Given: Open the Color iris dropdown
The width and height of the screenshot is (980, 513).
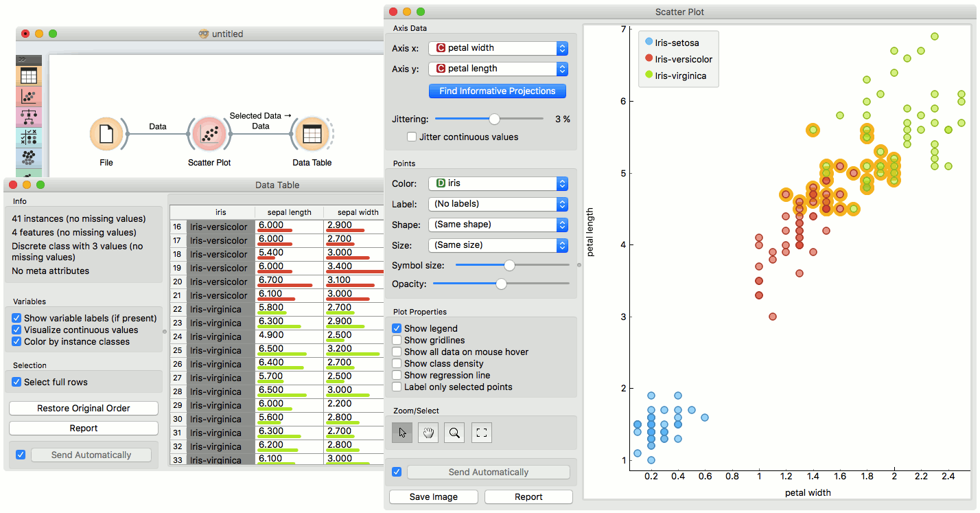Looking at the screenshot, I should coord(498,183).
